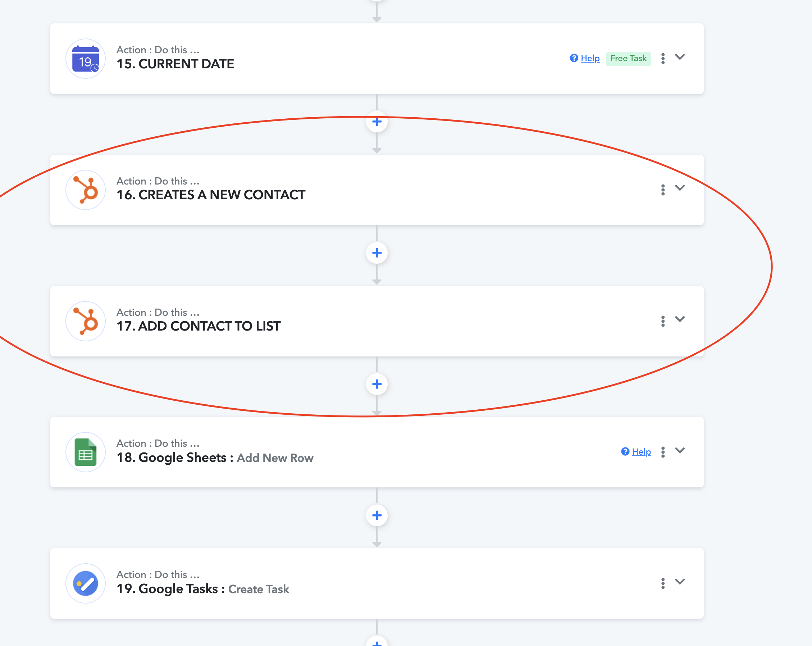Expand the Google Tasks Create Task step

pyautogui.click(x=679, y=581)
